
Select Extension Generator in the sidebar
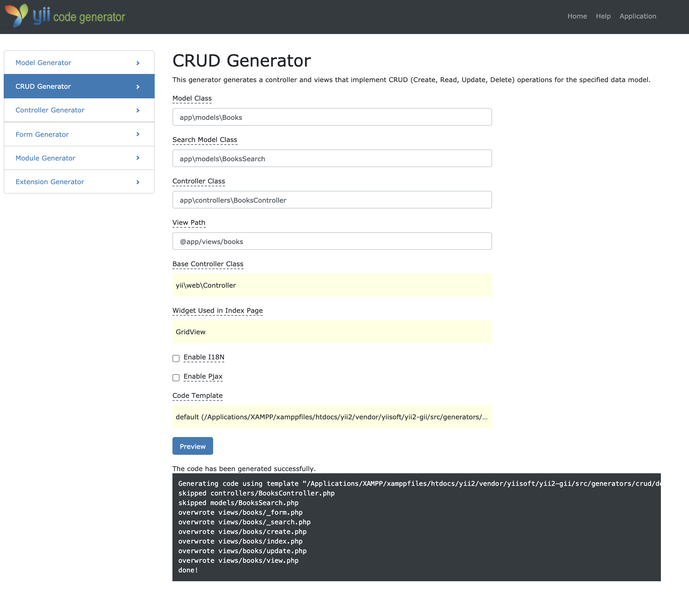(79, 182)
